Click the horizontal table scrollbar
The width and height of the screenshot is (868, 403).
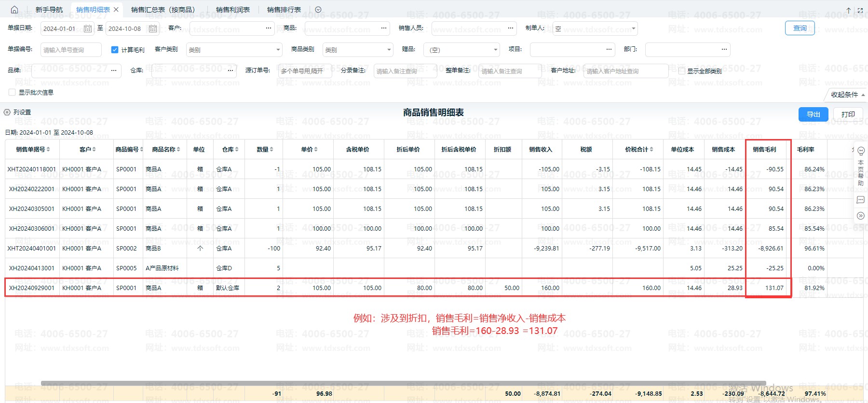[386, 383]
